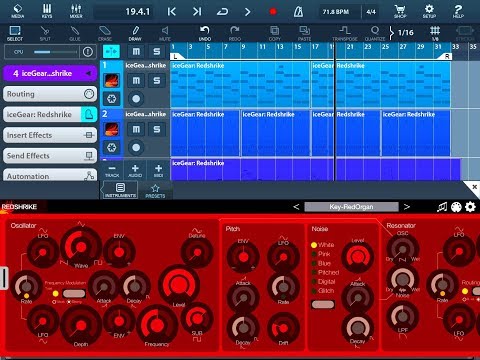The width and height of the screenshot is (480, 360).
Task: Open the Redshrike gear settings
Action: pyautogui.click(x=470, y=207)
